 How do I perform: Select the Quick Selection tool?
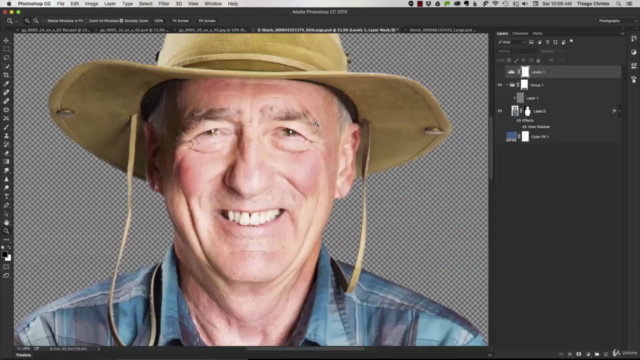[6, 66]
